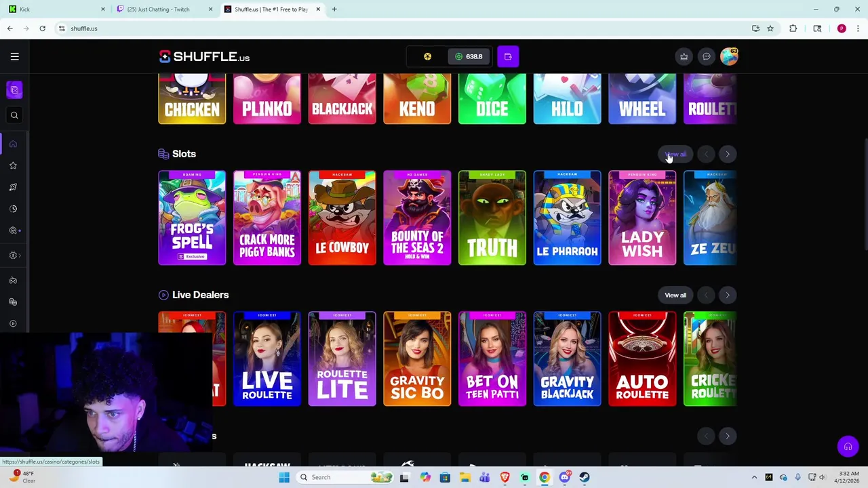Open Roulette Lite dealer game

point(342,359)
